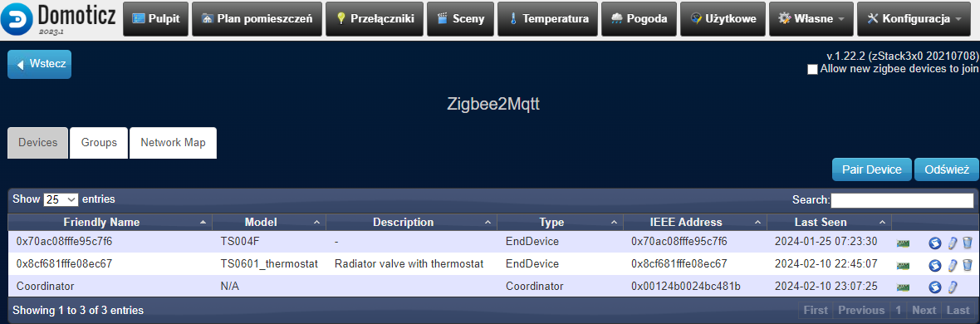Focus the Search input field
The height and width of the screenshot is (324, 980).
coord(902,200)
